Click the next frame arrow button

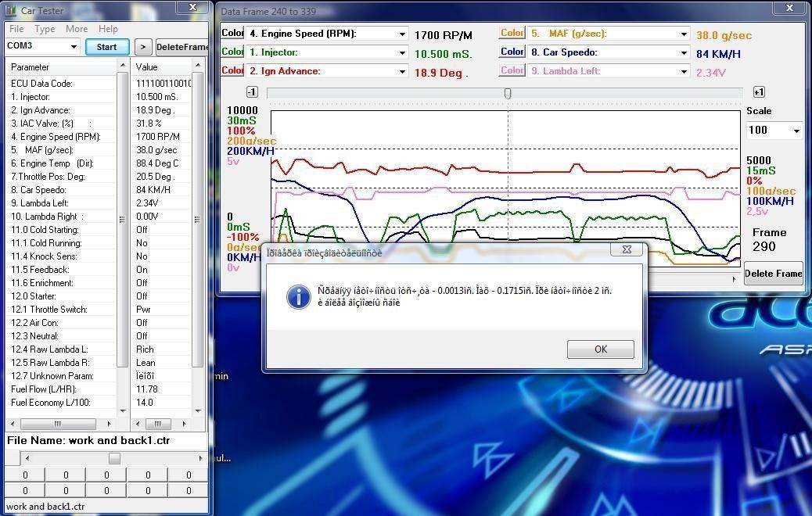143,47
